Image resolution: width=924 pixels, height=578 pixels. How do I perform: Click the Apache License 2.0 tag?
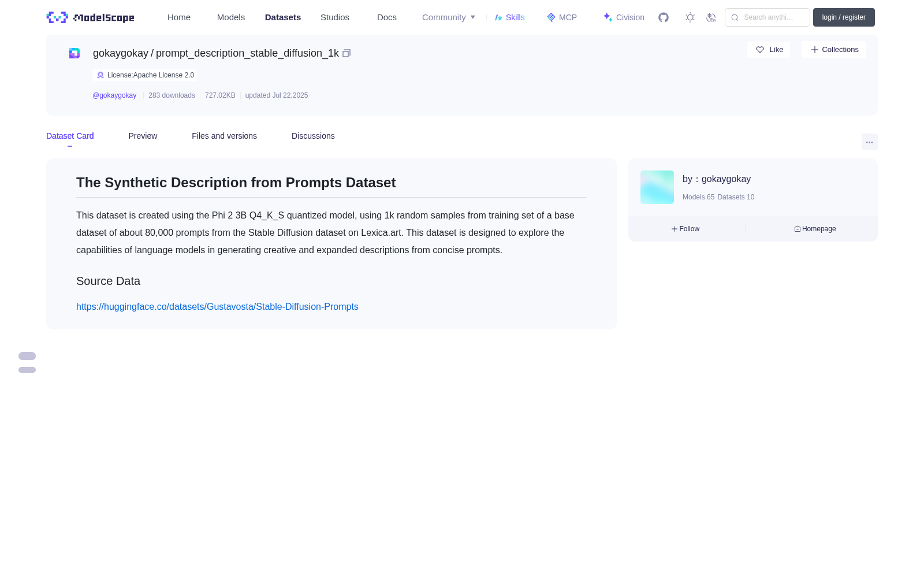point(145,75)
